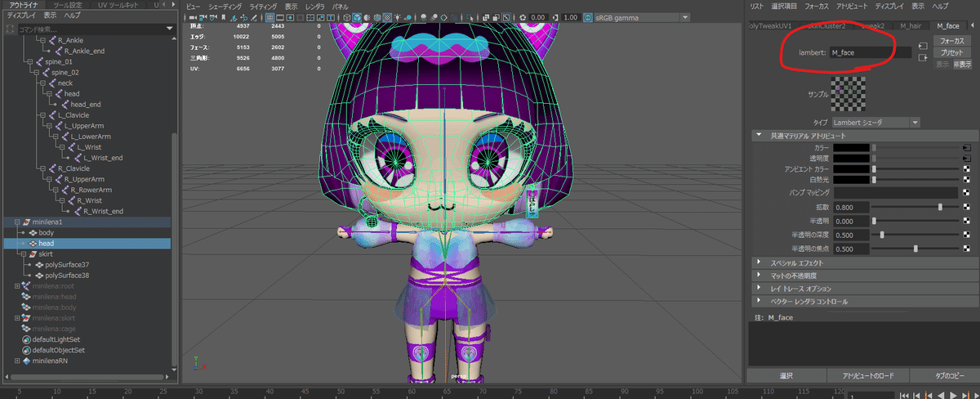Click the map button icon beside 透明度 slider
Screen dimensions: 980x399
coord(967,158)
